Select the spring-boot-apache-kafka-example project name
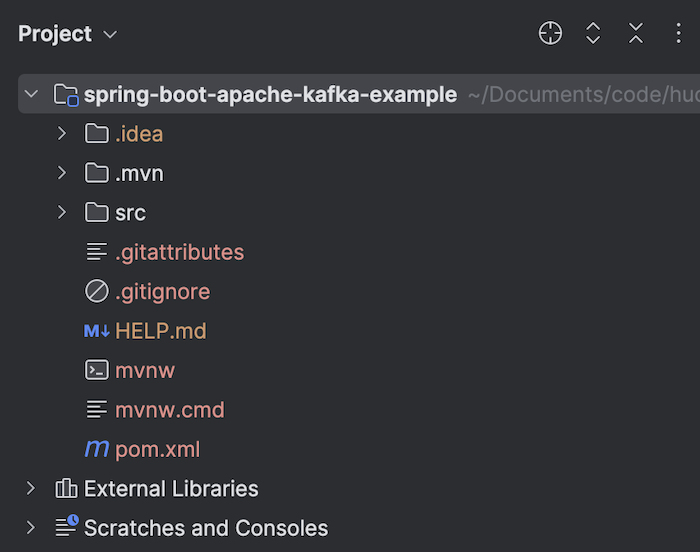The height and width of the screenshot is (552, 700). (x=270, y=95)
